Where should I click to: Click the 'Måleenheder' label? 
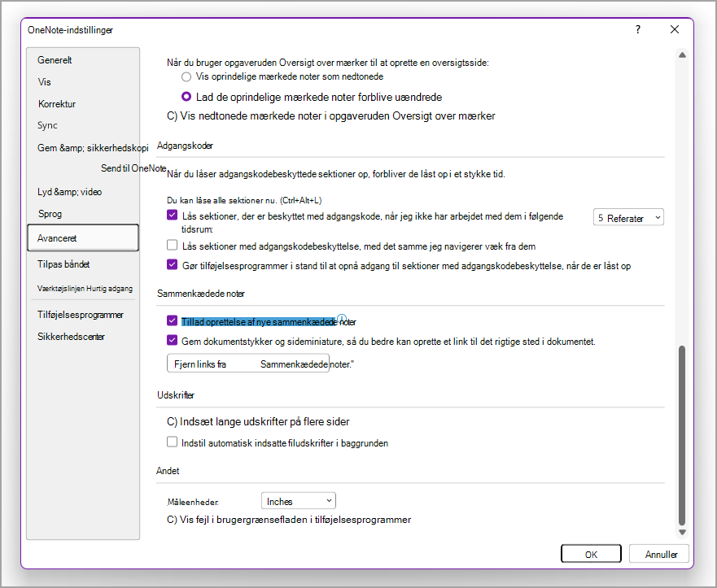tap(193, 502)
